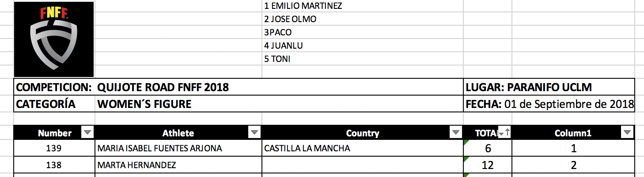The image size is (644, 177).
Task: Open the Country column filter dropdown
Action: tap(455, 133)
